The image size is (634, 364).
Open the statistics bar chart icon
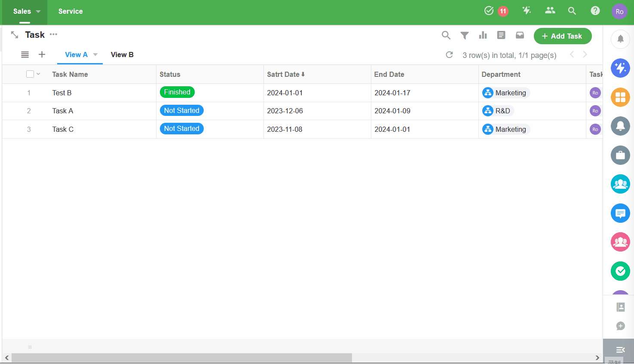point(483,36)
